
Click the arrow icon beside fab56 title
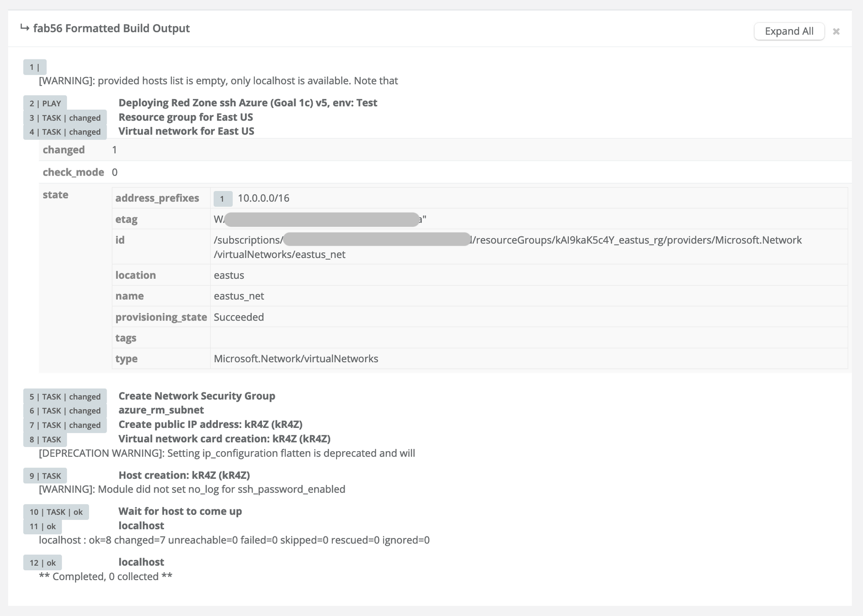click(x=25, y=28)
